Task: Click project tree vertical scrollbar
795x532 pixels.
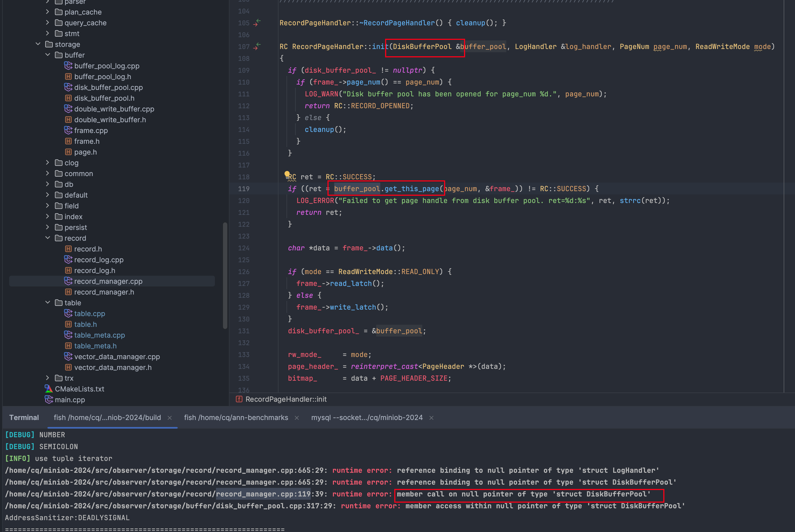Action: [x=225, y=275]
